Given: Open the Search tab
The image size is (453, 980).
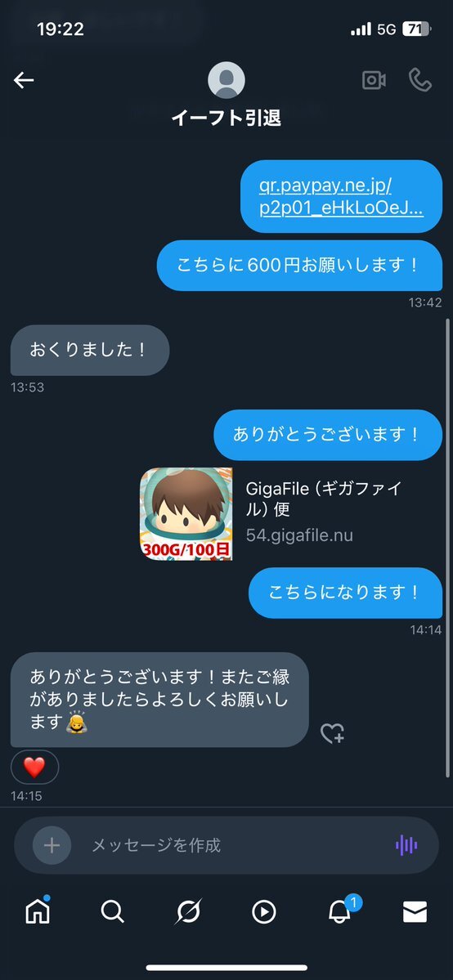Looking at the screenshot, I should pyautogui.click(x=113, y=912).
